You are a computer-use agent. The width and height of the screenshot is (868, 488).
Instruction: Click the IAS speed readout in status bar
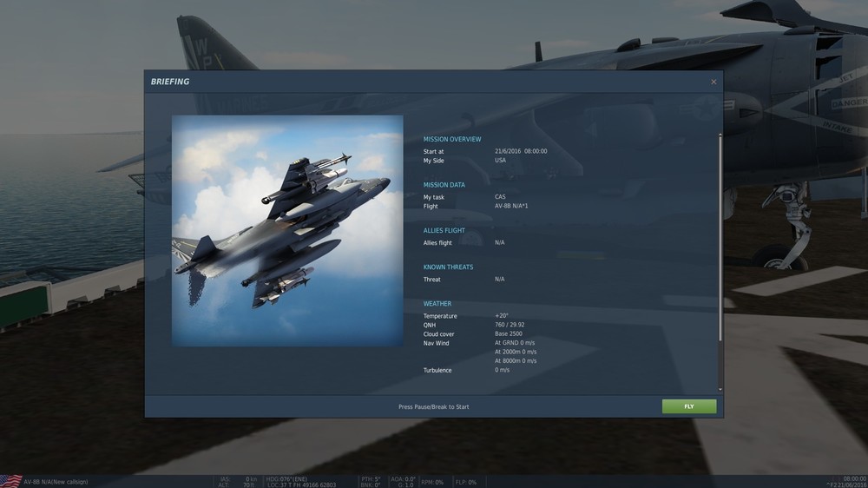(238, 479)
